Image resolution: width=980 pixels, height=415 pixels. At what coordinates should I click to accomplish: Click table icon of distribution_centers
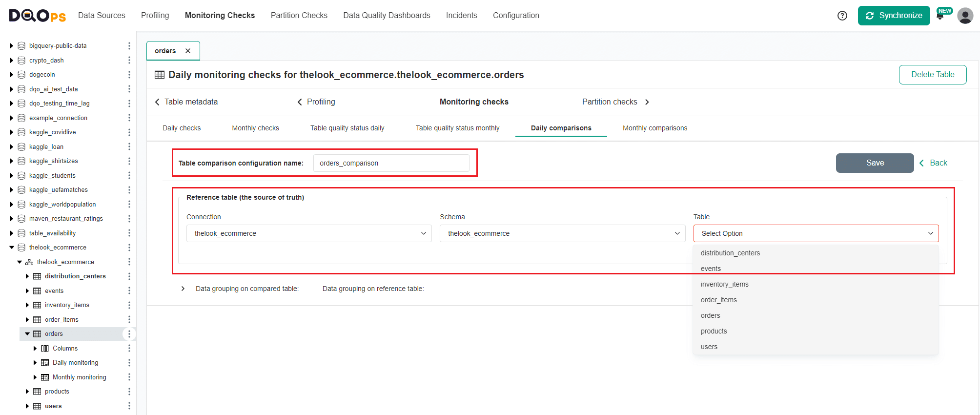coord(37,276)
